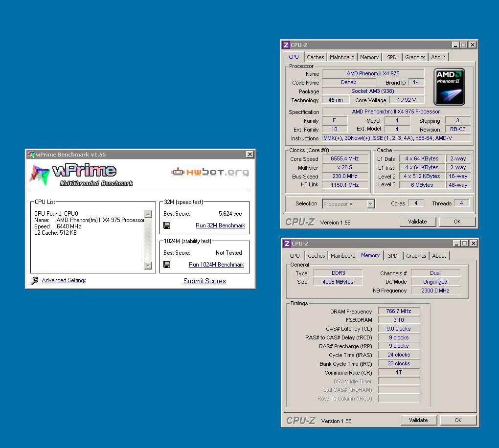Image resolution: width=499 pixels, height=448 pixels.
Task: Click the DRAM Frequency 766.7 MHz value
Action: (x=399, y=311)
